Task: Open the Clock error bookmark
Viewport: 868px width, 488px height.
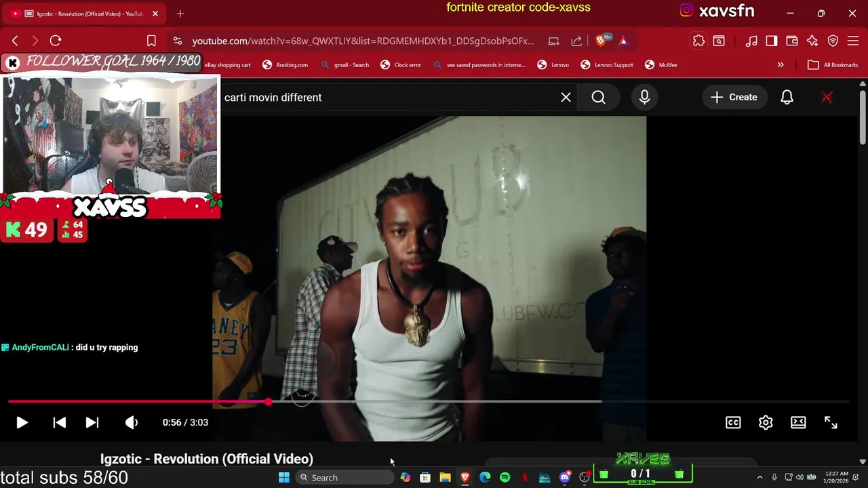Action: [401, 65]
